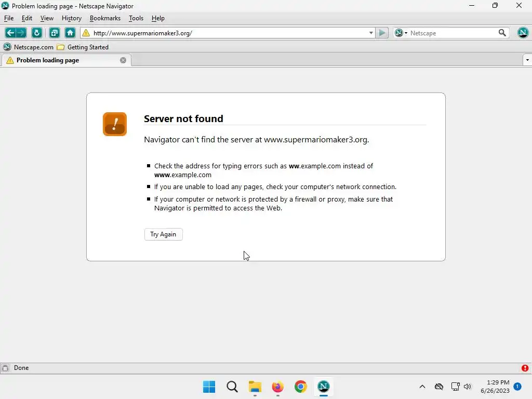532x399 pixels.
Task: Launch Google Chrome from the taskbar
Action: 301,387
